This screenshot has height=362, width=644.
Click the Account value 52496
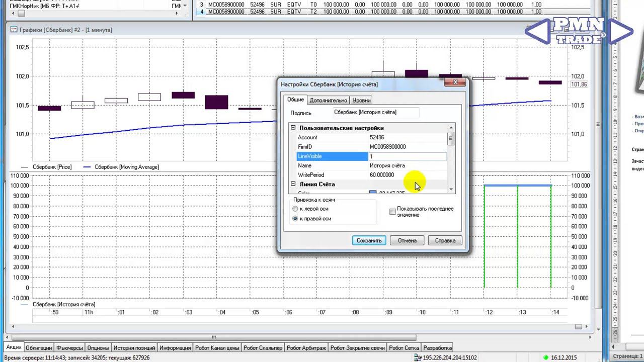[x=377, y=137]
